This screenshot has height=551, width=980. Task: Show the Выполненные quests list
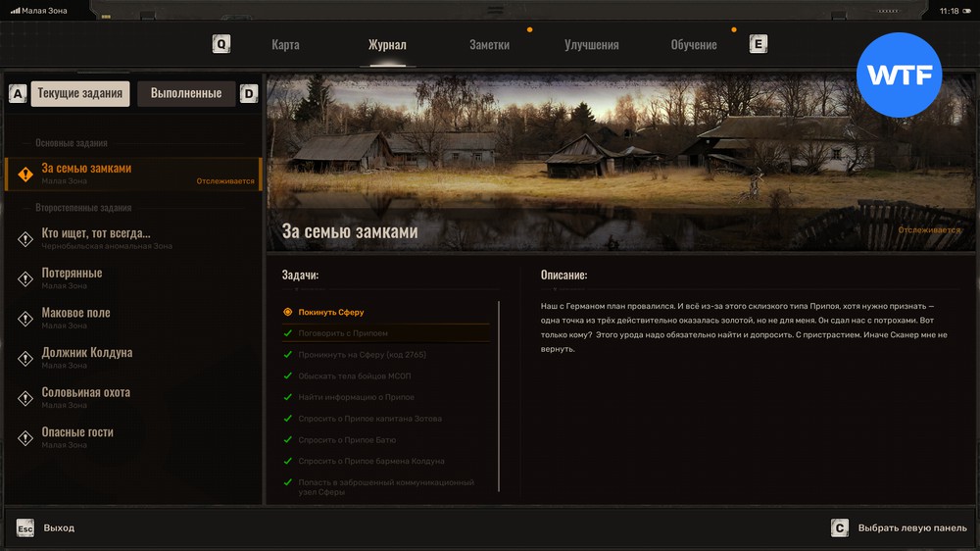[x=186, y=94]
